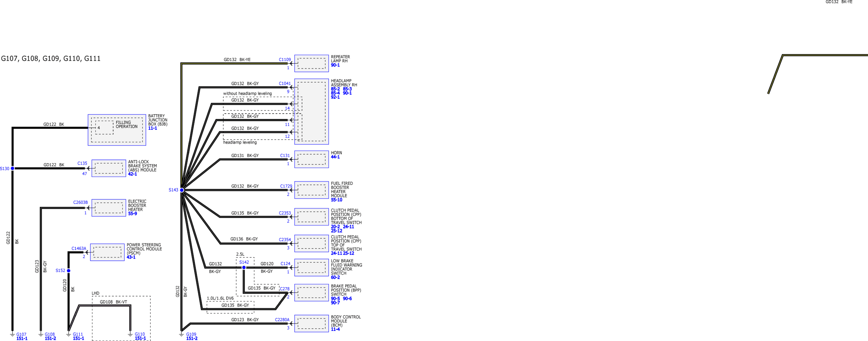Select the Filling Operation box in BJB

pos(117,130)
